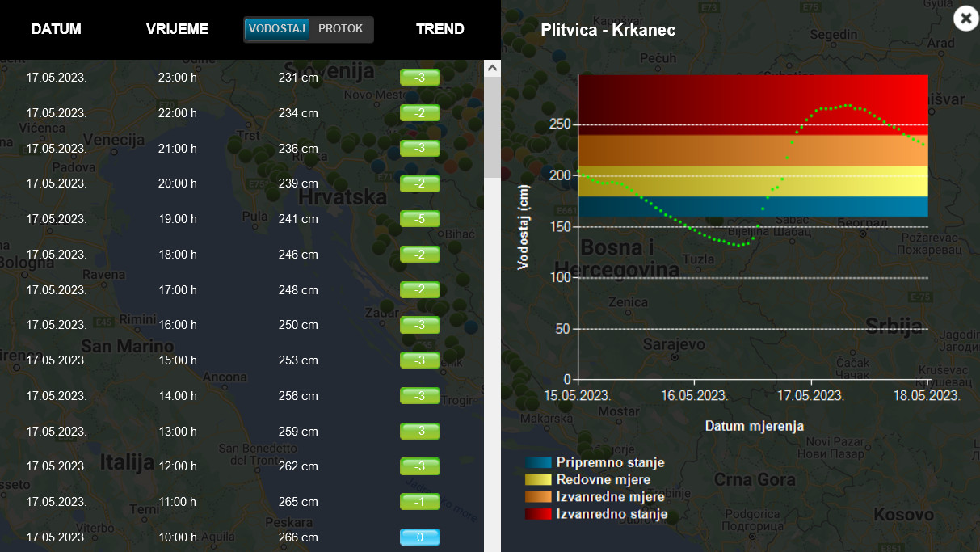Click the chart peak data point near 270 cm
Viewport: 980px width, 552px height.
coord(848,106)
